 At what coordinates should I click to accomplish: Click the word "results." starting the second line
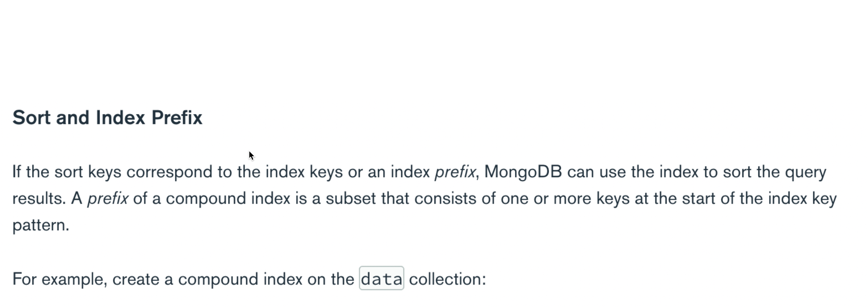click(39, 198)
